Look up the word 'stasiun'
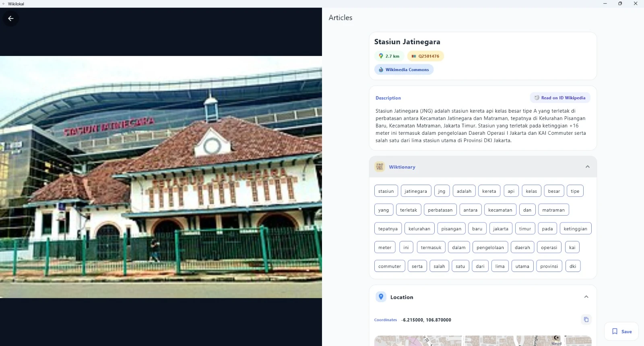 pos(386,191)
